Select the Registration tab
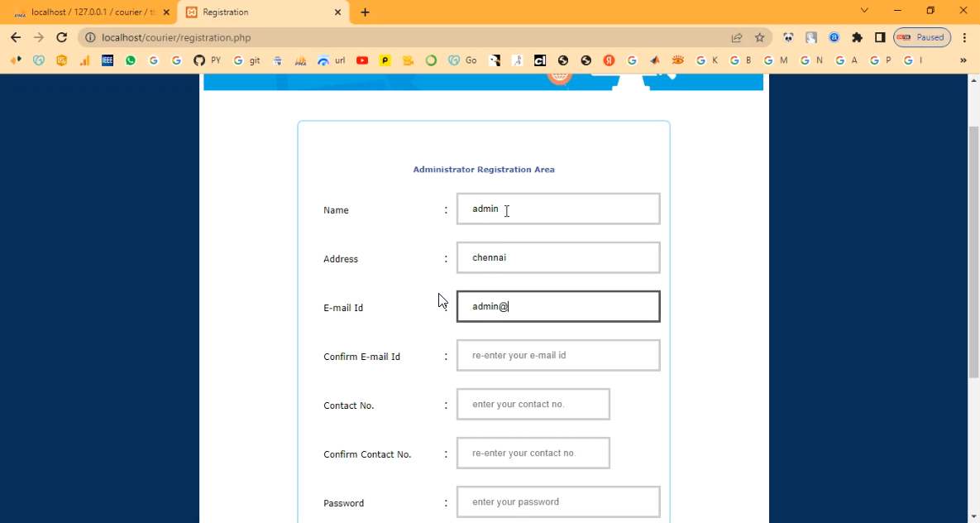The width and height of the screenshot is (980, 523). (x=262, y=12)
